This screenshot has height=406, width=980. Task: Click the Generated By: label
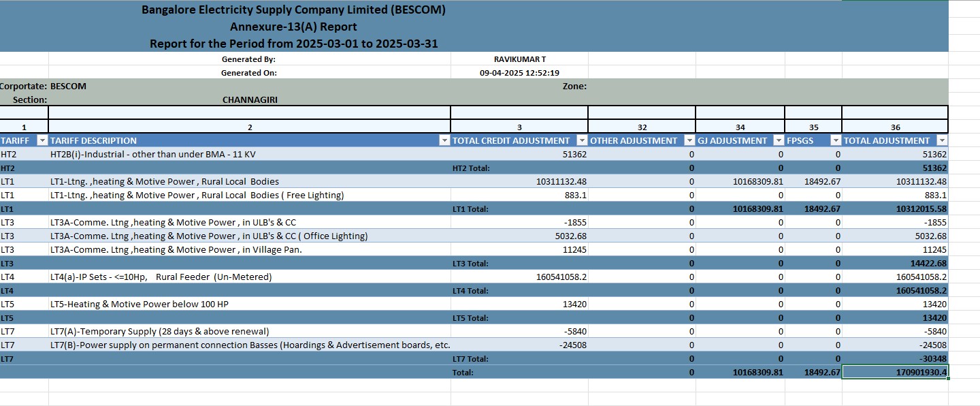click(x=249, y=59)
